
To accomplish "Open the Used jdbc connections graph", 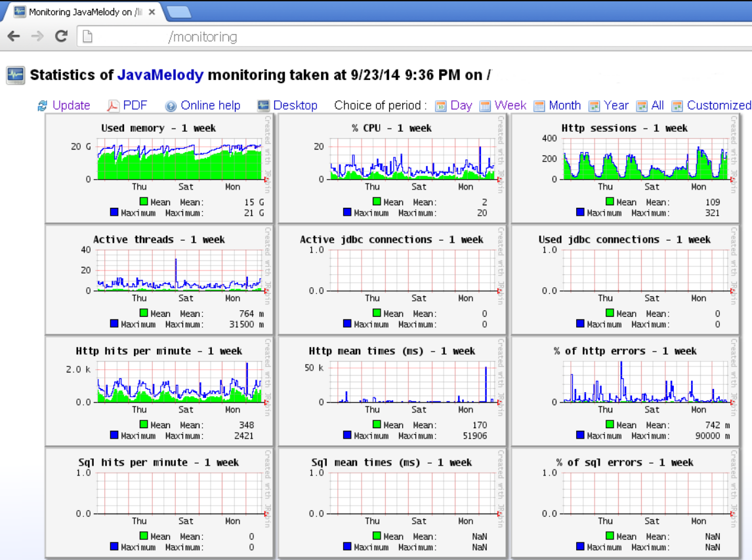I will [x=625, y=280].
